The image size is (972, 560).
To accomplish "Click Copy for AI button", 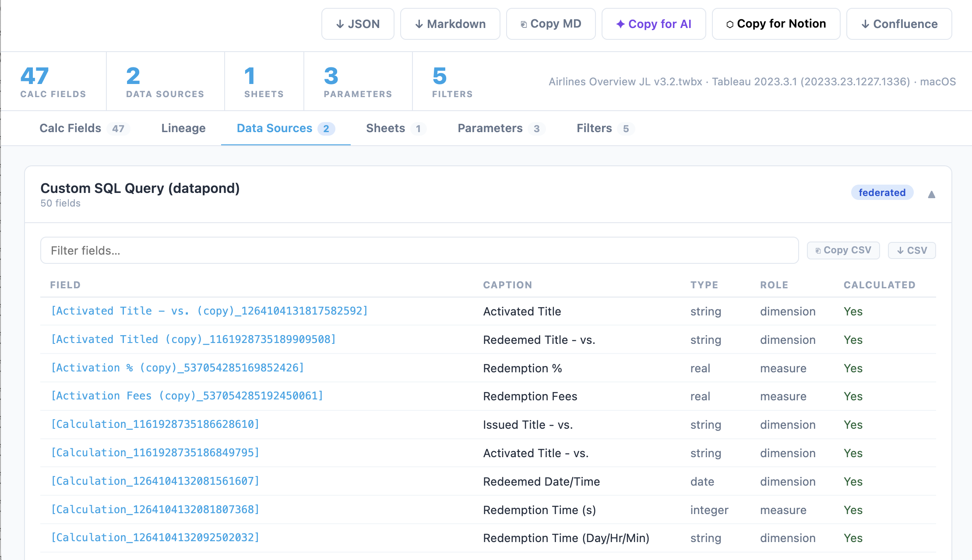I will [654, 24].
